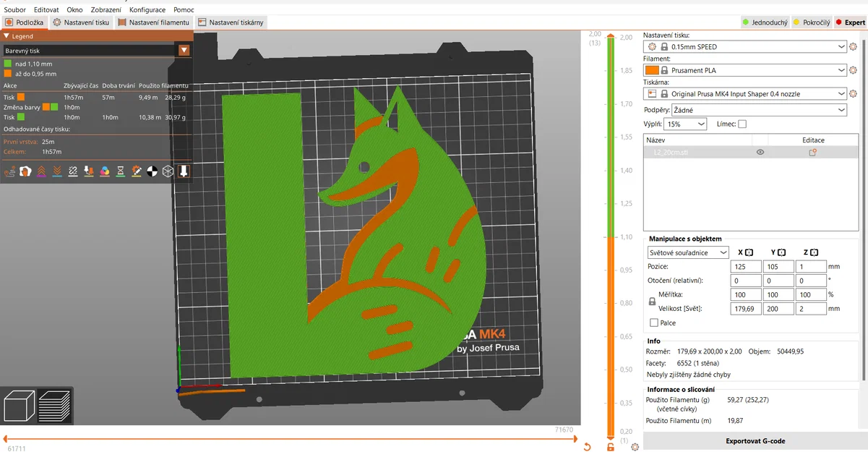The height and width of the screenshot is (452, 868).
Task: Click reset arrow below the layer slider
Action: (587, 447)
